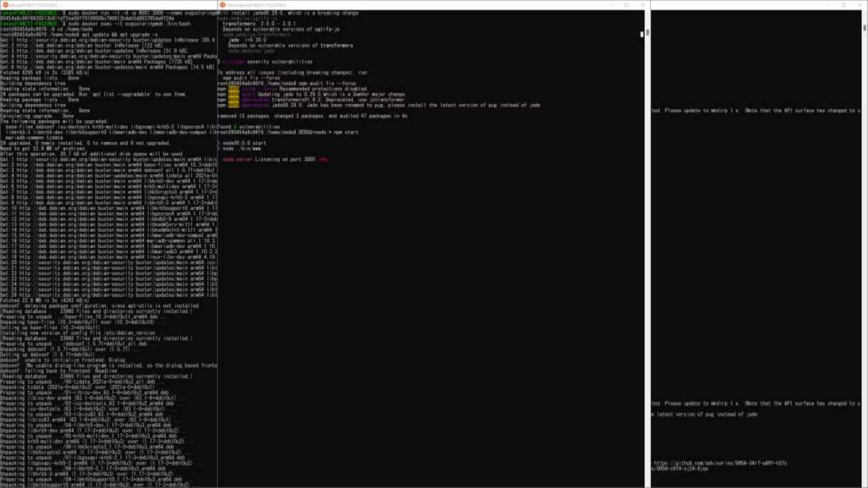
Task: Click the 'Jade has been renamed to pug' warning line
Action: [x=379, y=105]
